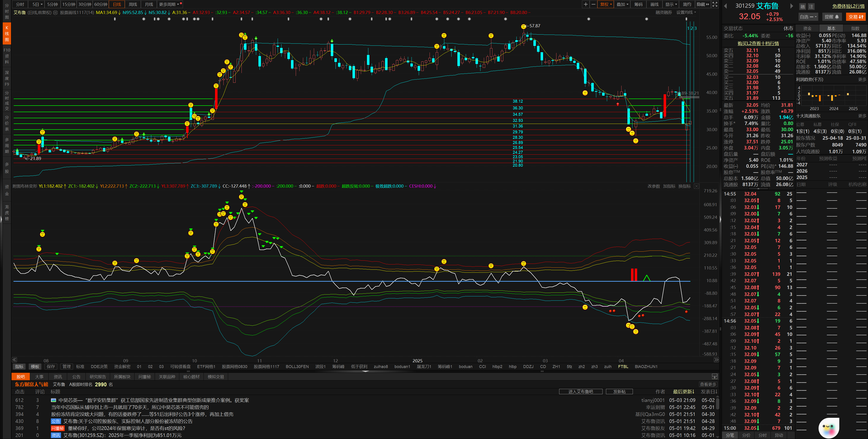Go to previous stock with left arrow
This screenshot has height=439, width=868.
(x=726, y=6)
